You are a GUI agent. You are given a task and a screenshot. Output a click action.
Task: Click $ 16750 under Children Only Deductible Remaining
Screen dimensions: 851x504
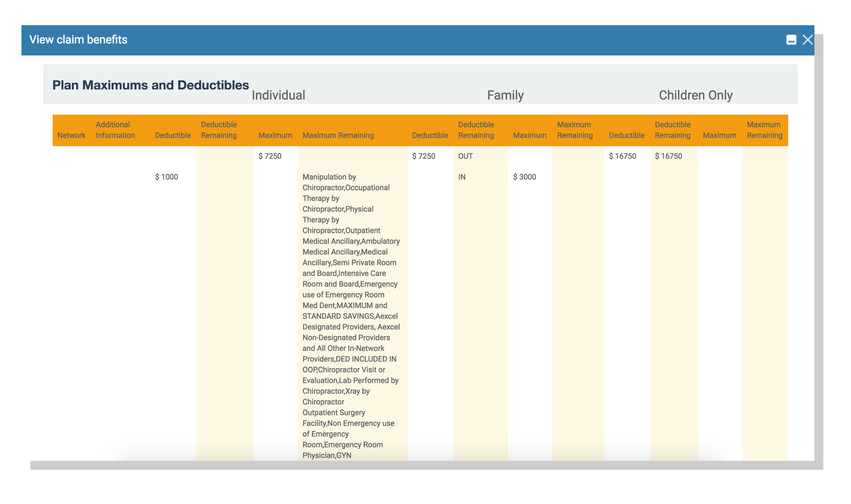[668, 156]
